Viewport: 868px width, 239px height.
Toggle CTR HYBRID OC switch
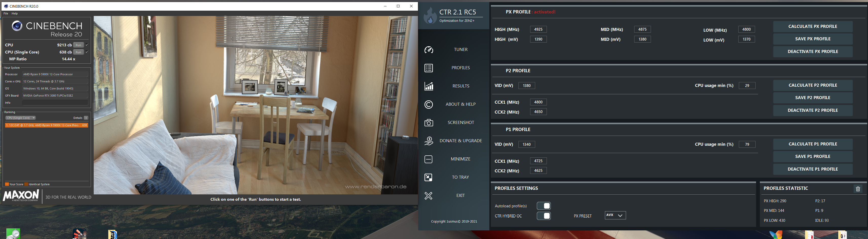(x=544, y=216)
